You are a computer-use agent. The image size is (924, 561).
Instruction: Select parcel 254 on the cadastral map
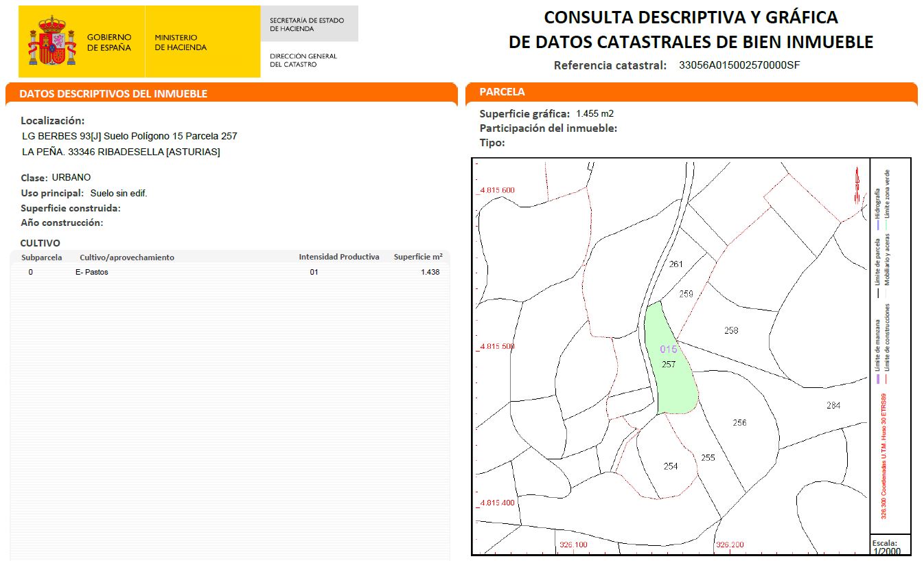[671, 466]
